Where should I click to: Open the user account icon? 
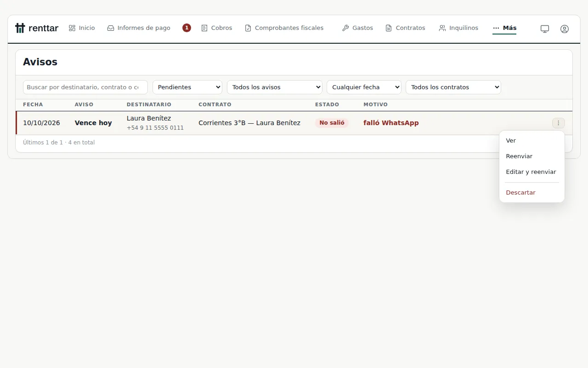565,29
